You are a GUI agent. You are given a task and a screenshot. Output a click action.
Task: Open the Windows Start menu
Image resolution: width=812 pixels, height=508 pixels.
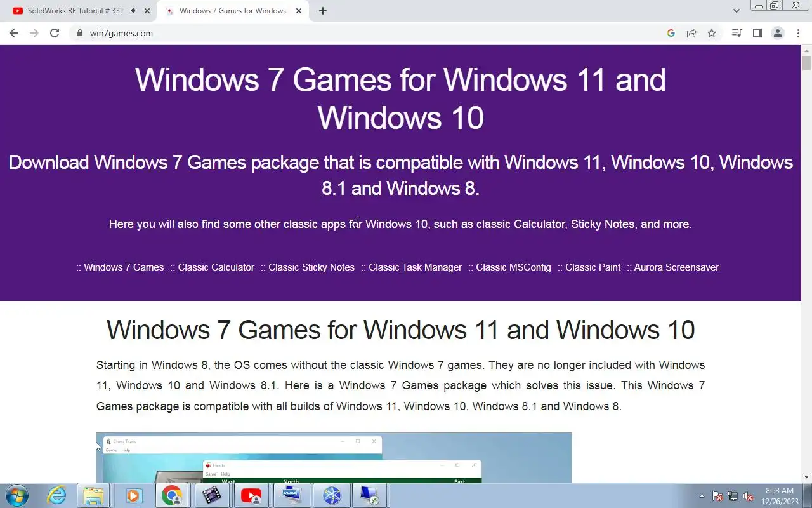point(16,495)
